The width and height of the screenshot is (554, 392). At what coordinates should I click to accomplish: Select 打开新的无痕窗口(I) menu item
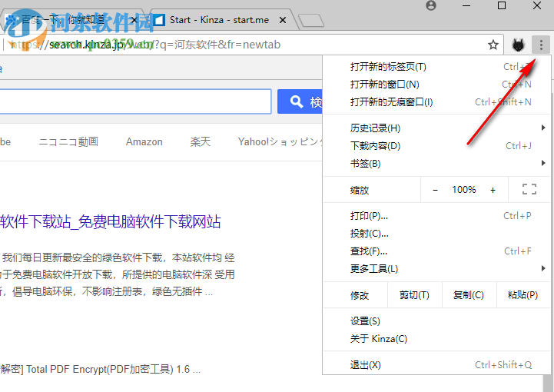point(436,101)
